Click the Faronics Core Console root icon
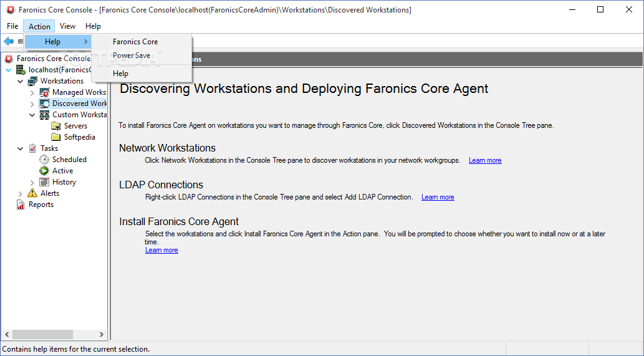 [x=9, y=59]
